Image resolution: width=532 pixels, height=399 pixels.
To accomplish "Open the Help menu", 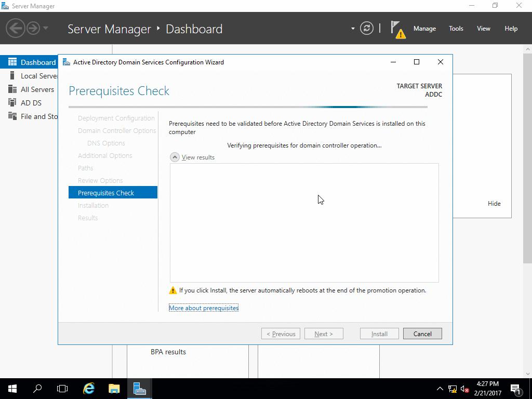I will pyautogui.click(x=511, y=29).
